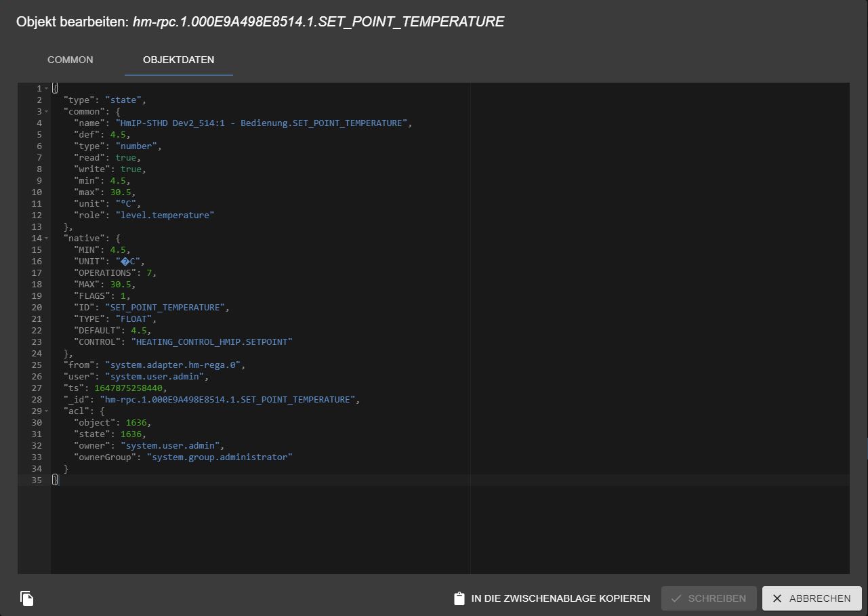This screenshot has height=616, width=868.
Task: Collapse the "acl" object fold arrow
Action: pos(46,411)
